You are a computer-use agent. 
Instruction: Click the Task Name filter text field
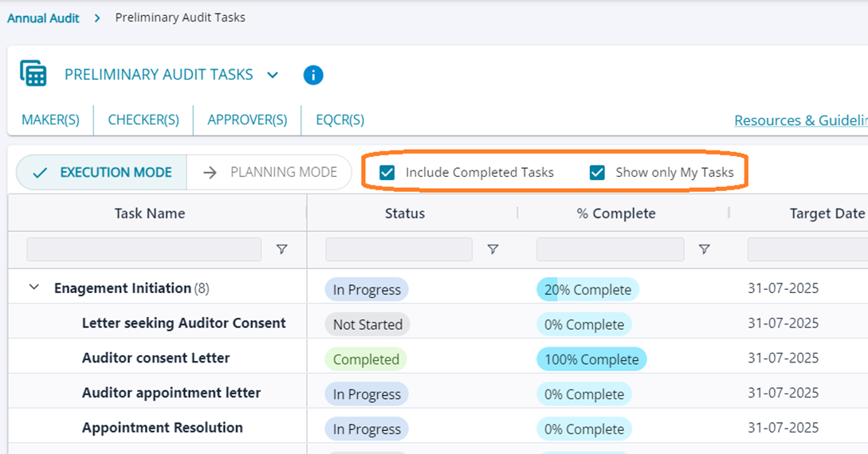(143, 249)
